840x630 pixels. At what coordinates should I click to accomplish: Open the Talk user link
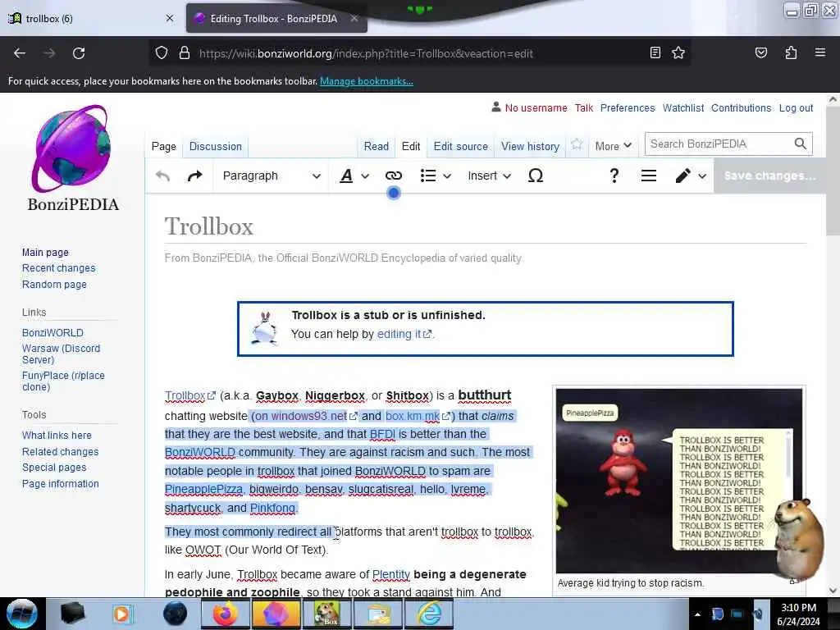click(x=584, y=107)
